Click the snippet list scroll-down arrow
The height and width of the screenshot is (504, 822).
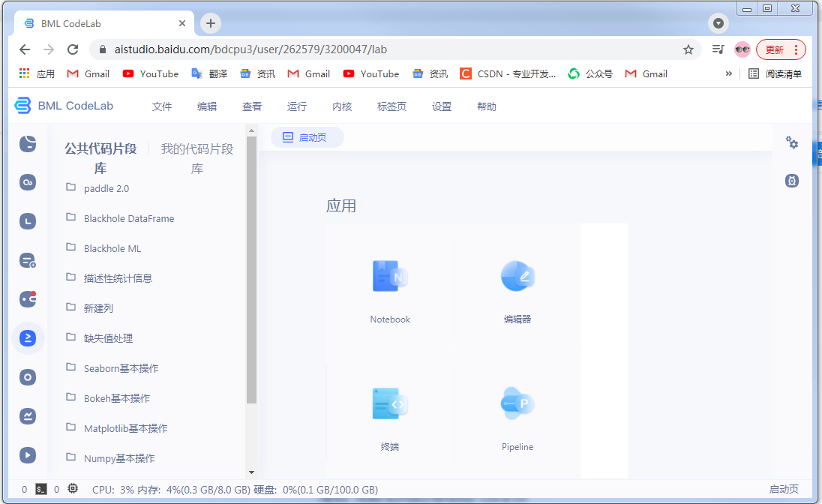pyautogui.click(x=252, y=472)
